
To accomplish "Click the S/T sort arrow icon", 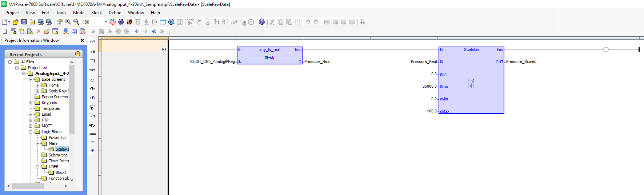I will [x=363, y=22].
